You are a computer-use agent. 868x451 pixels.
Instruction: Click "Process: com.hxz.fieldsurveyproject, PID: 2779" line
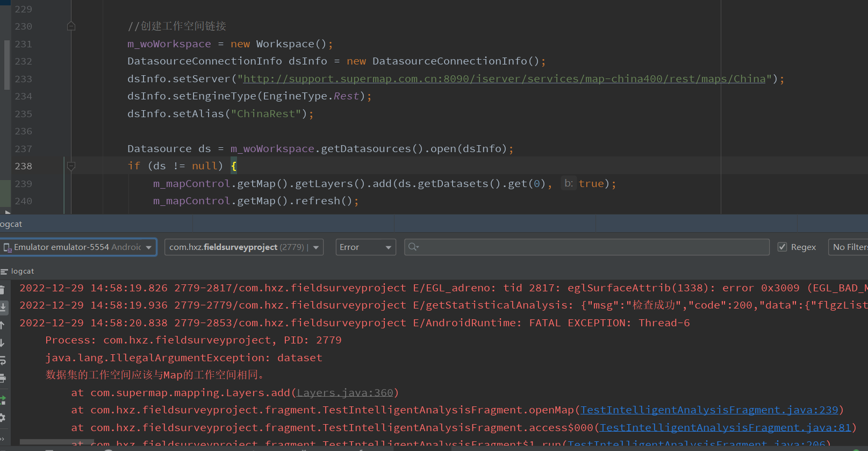click(x=193, y=340)
